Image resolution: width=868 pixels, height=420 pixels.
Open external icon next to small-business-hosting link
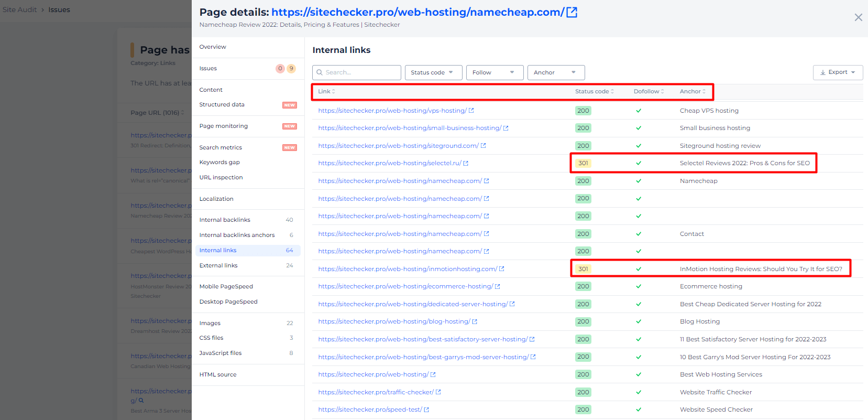506,128
